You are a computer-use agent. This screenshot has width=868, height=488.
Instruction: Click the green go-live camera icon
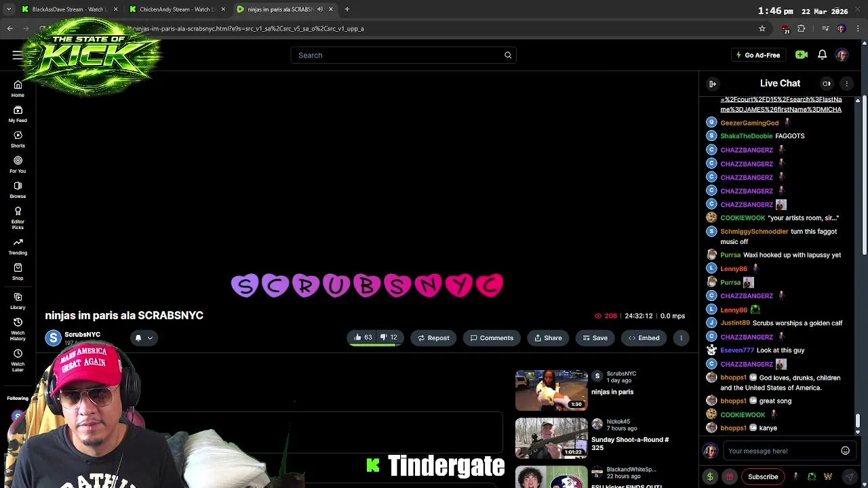(802, 55)
